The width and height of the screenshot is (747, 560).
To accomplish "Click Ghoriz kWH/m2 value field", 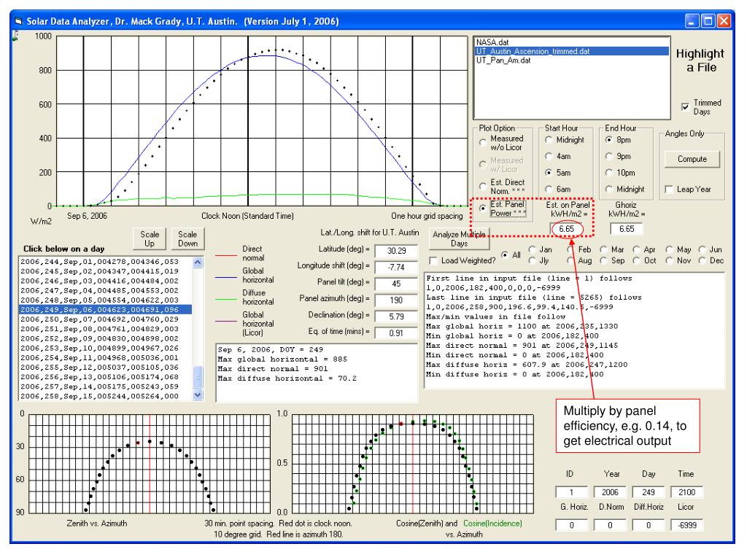I will (627, 229).
